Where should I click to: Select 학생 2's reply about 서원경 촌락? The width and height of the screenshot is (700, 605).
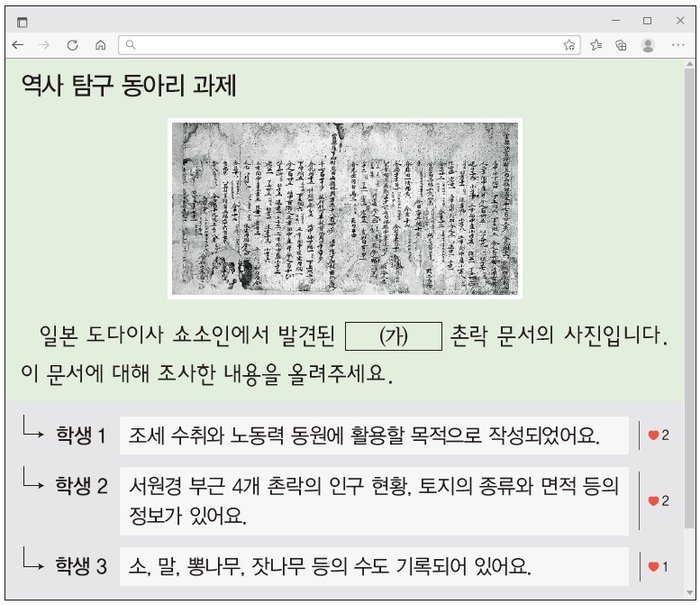point(374,500)
